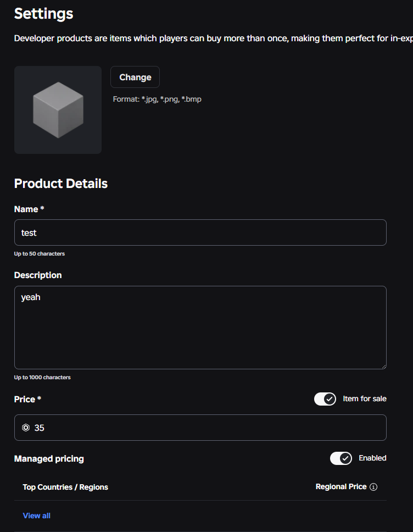Click the Top Countries / Regions header
Viewport: 413px width, 532px height.
[x=65, y=487]
